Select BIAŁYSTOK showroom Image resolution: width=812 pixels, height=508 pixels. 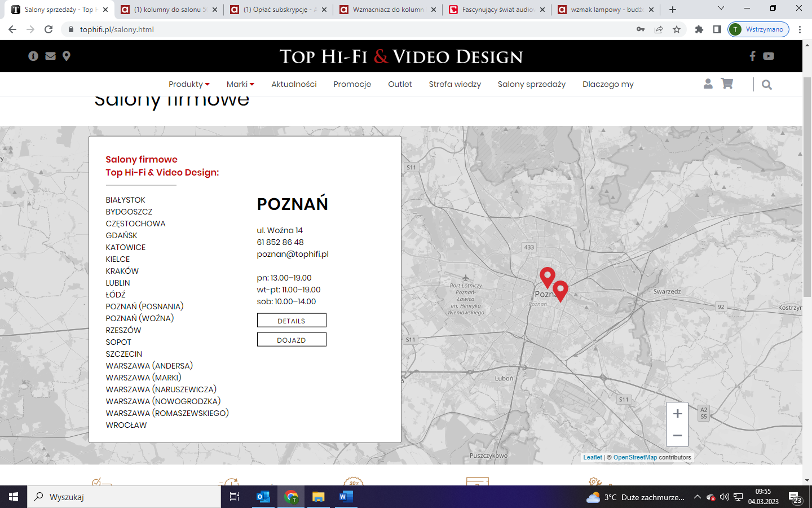(125, 200)
